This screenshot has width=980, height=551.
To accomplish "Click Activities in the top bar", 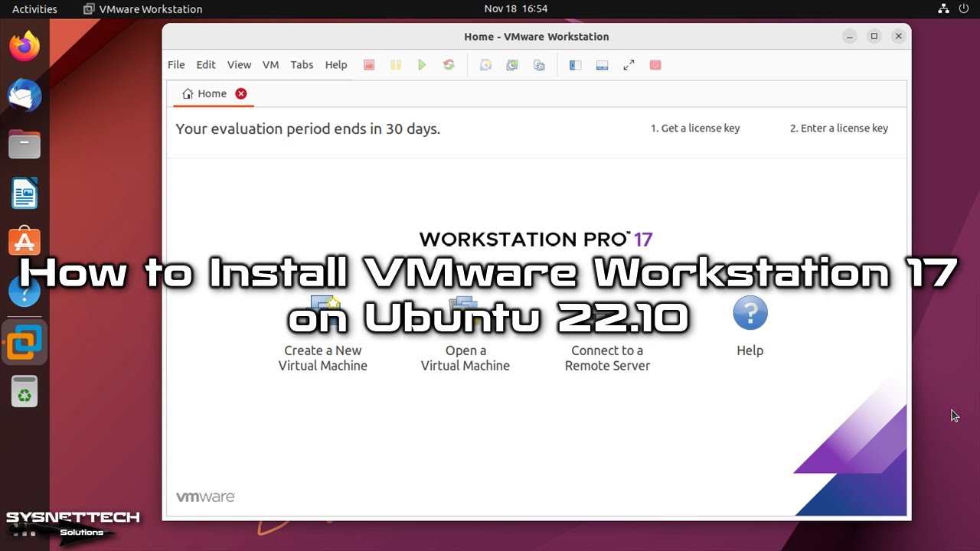I will pyautogui.click(x=34, y=9).
